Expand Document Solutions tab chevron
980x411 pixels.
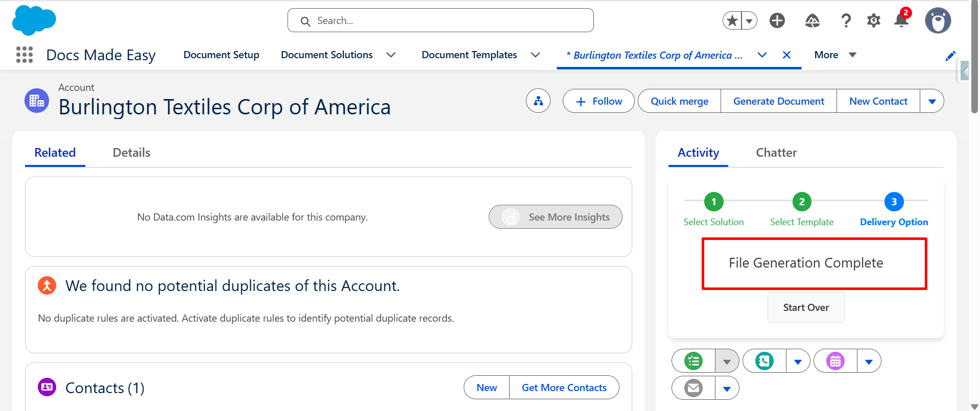(391, 55)
